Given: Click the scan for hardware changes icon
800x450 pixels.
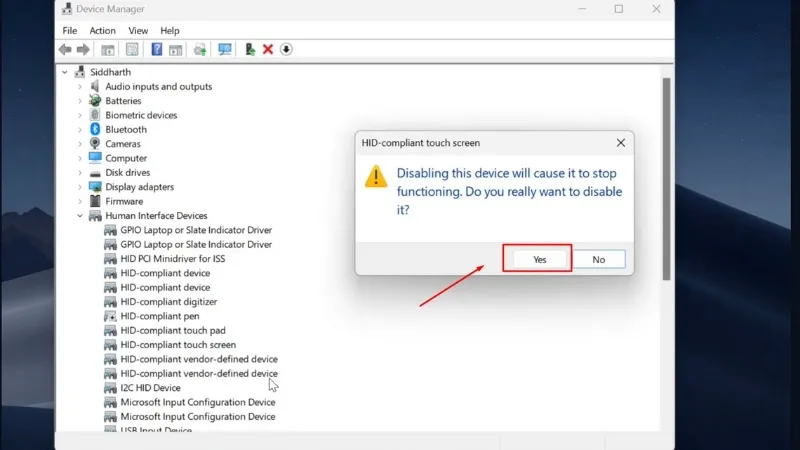Looking at the screenshot, I should [x=225, y=49].
